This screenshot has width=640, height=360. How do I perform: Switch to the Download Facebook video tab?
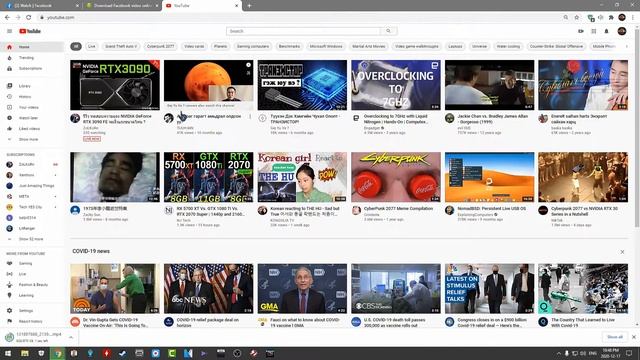pyautogui.click(x=122, y=6)
